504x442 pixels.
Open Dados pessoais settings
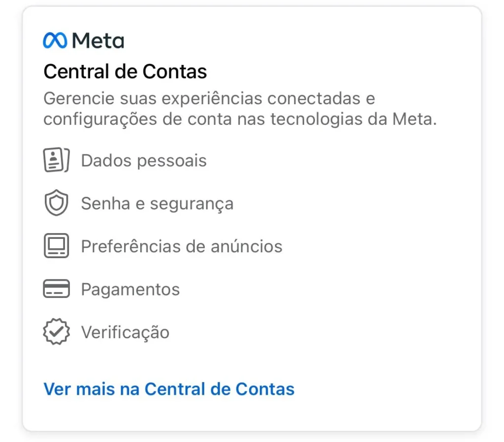coord(144,161)
